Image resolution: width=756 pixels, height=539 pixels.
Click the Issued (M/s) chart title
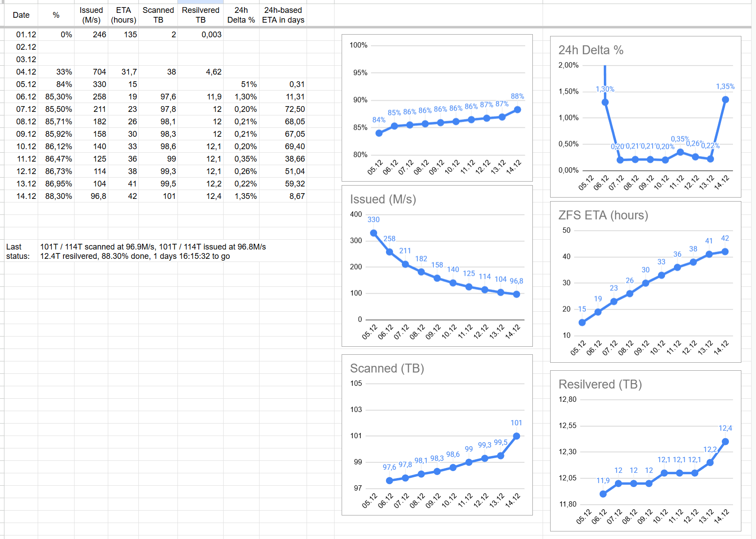tap(383, 199)
